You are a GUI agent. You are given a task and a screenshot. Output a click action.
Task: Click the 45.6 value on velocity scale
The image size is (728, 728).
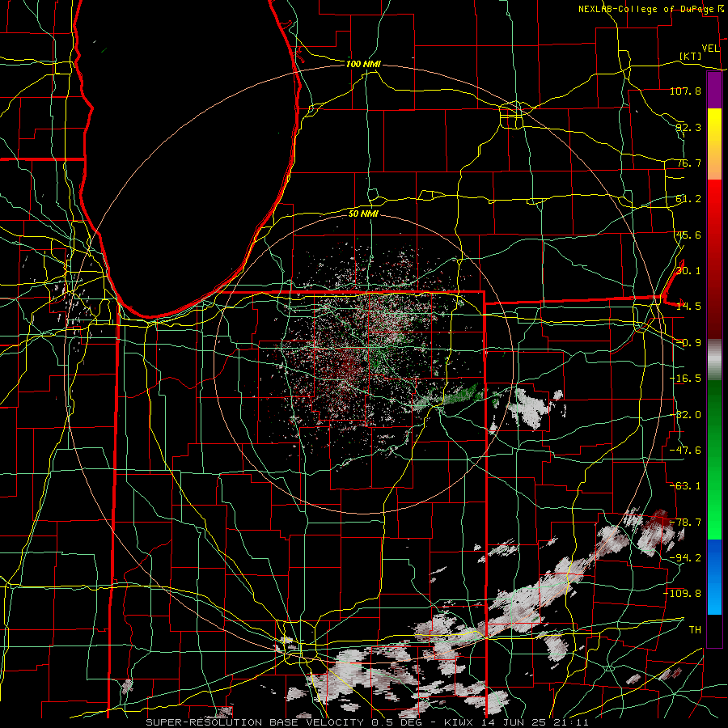click(688, 235)
